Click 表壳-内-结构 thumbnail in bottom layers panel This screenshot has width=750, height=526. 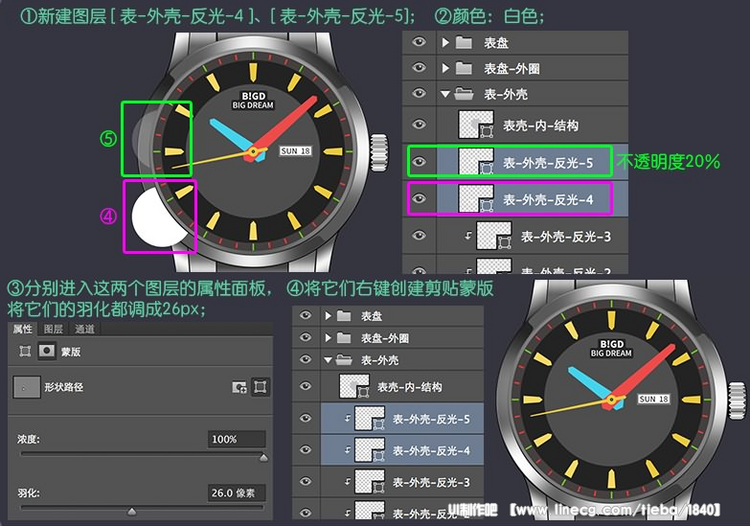354,386
